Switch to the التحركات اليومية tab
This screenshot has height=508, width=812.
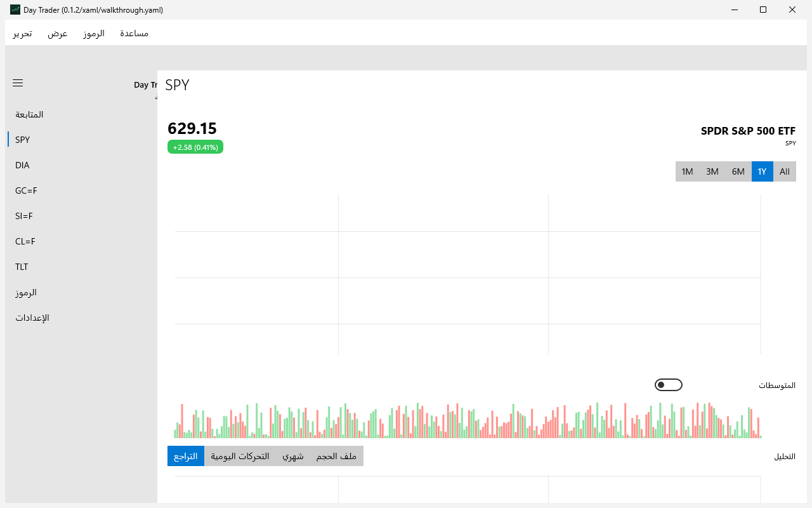pyautogui.click(x=240, y=456)
